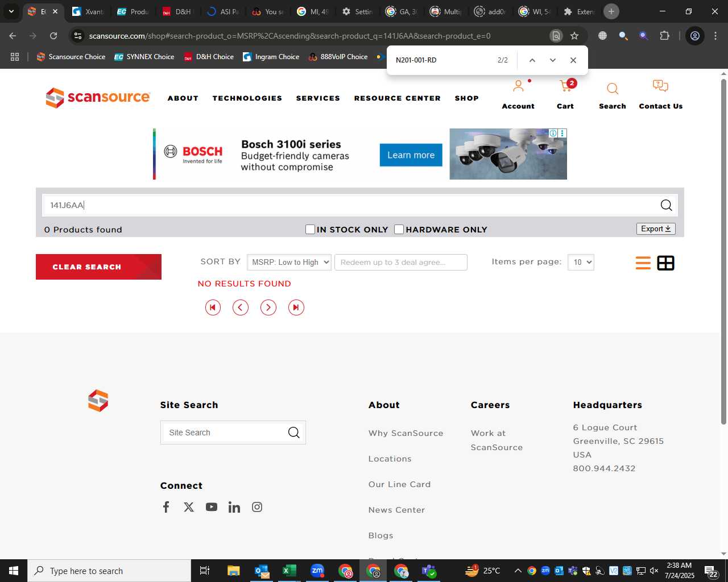This screenshot has height=582, width=728.
Task: Open ScanSource LinkedIn icon
Action: click(x=234, y=507)
